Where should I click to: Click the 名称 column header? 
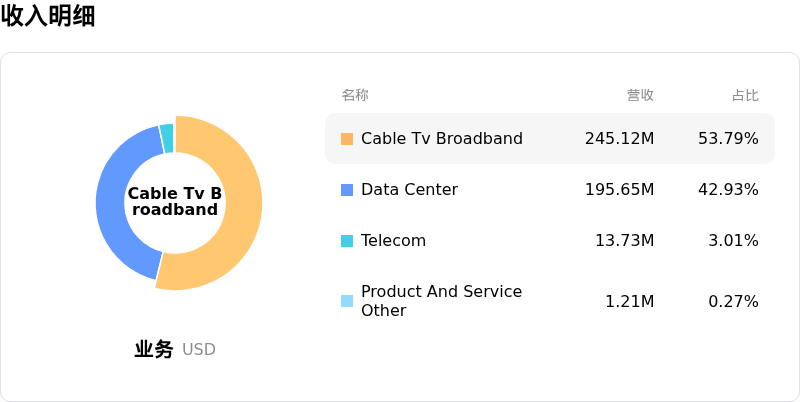click(355, 95)
